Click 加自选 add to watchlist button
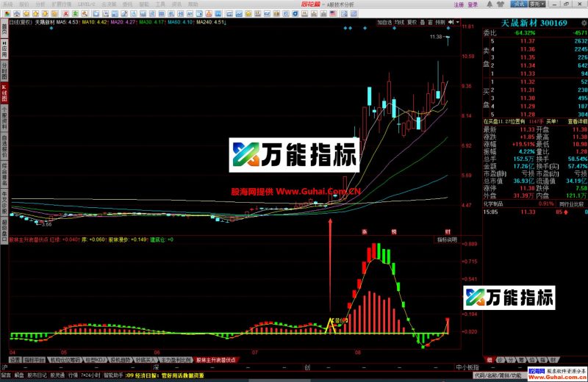Viewport: 588px width, 382px height. 384,23
